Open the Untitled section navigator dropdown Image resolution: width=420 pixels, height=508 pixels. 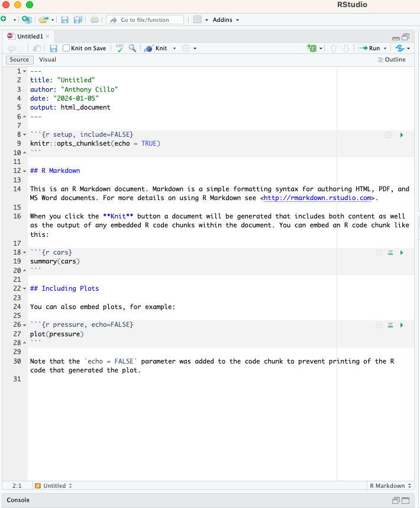point(53,486)
